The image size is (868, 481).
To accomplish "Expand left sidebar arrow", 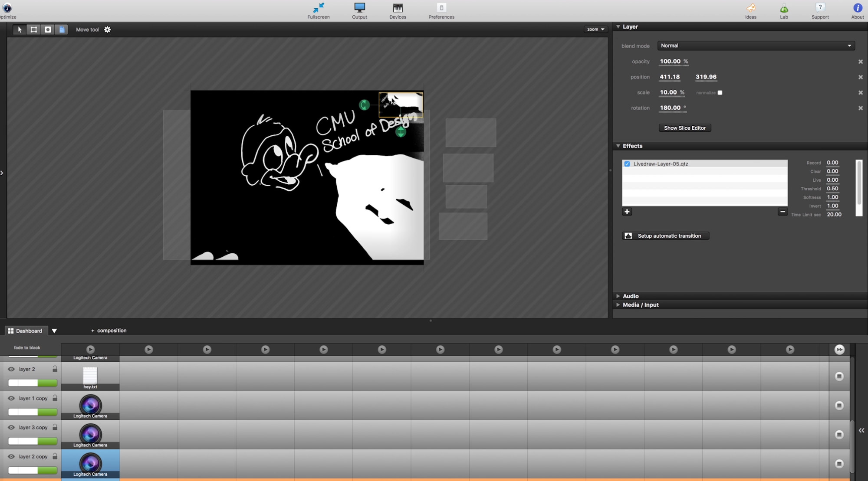I will (x=2, y=173).
